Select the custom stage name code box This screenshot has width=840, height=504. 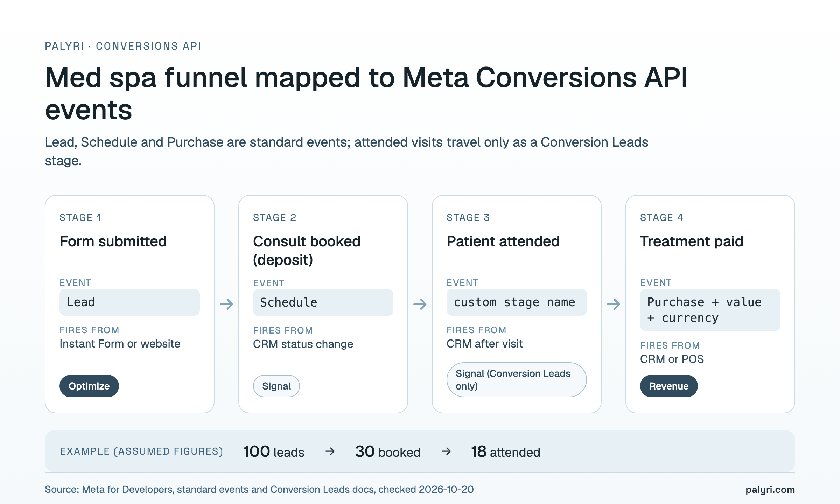(x=517, y=302)
